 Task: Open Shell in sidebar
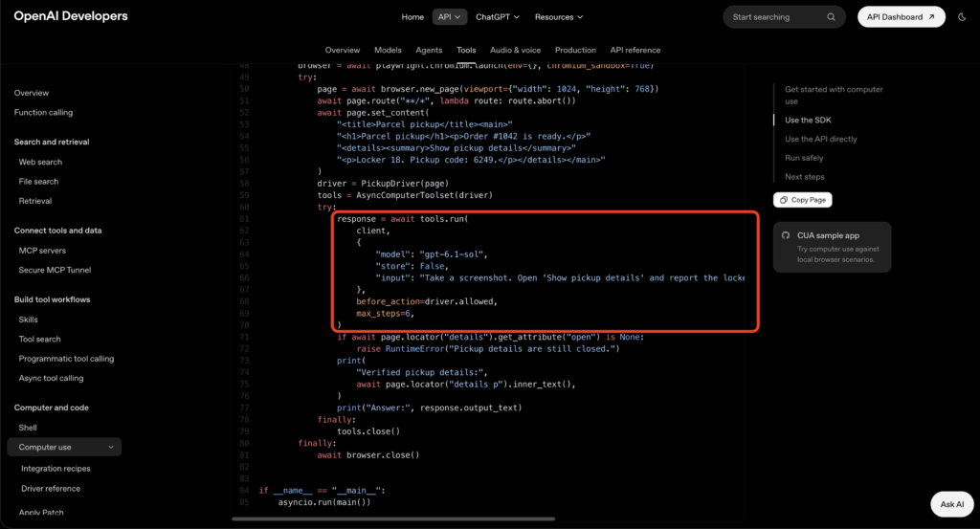(28, 428)
